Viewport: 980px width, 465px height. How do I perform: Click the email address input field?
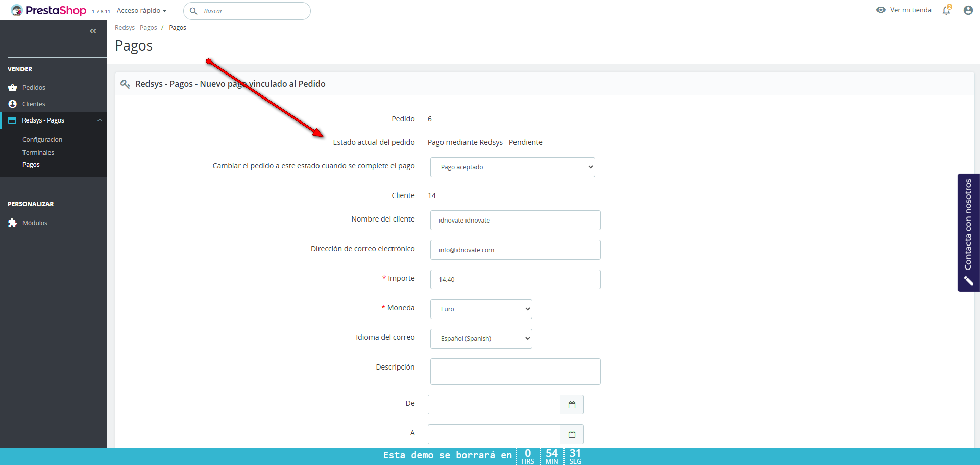516,250
